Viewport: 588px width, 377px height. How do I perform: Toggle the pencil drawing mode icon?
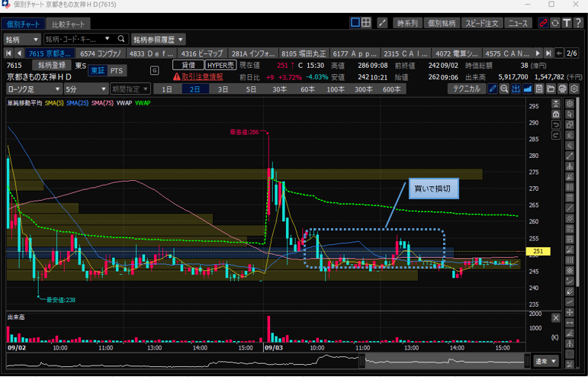pos(493,89)
